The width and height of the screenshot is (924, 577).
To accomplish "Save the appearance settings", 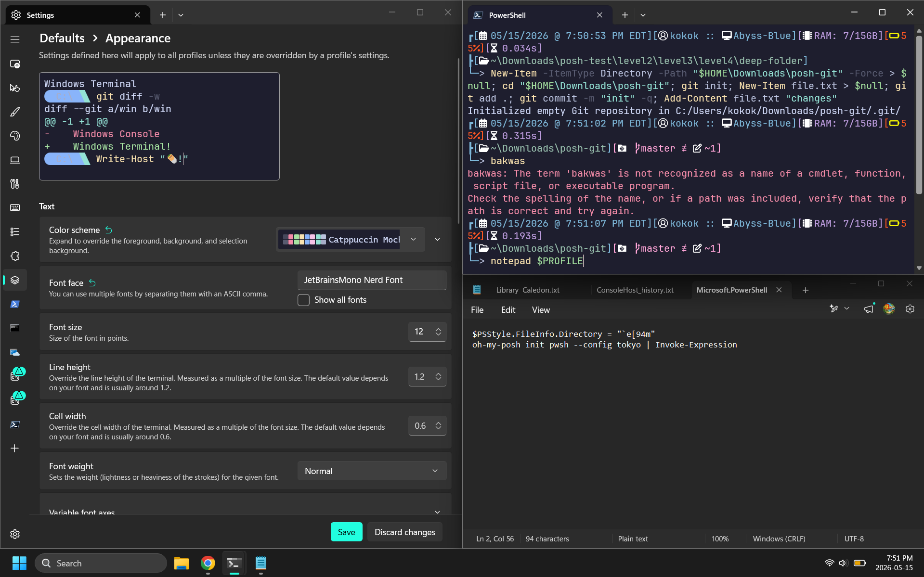I will click(x=346, y=532).
